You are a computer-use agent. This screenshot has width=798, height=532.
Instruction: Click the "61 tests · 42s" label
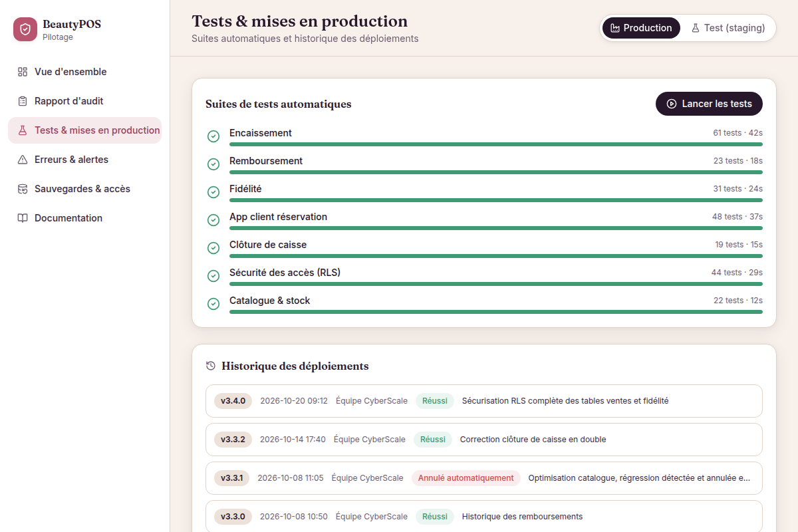point(738,133)
